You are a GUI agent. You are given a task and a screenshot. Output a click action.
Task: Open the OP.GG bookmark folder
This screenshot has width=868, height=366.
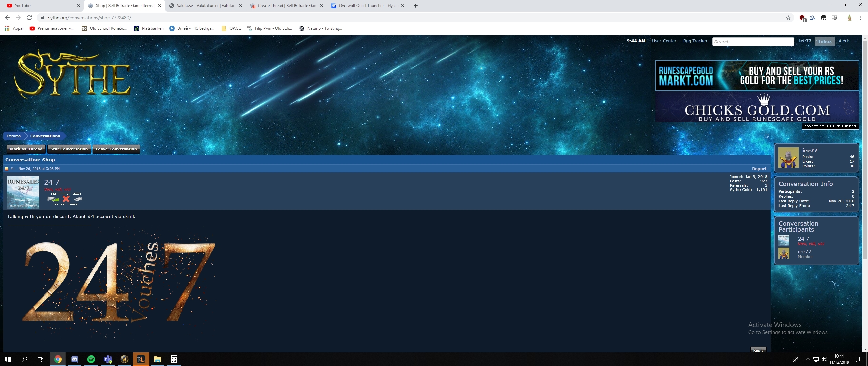232,28
